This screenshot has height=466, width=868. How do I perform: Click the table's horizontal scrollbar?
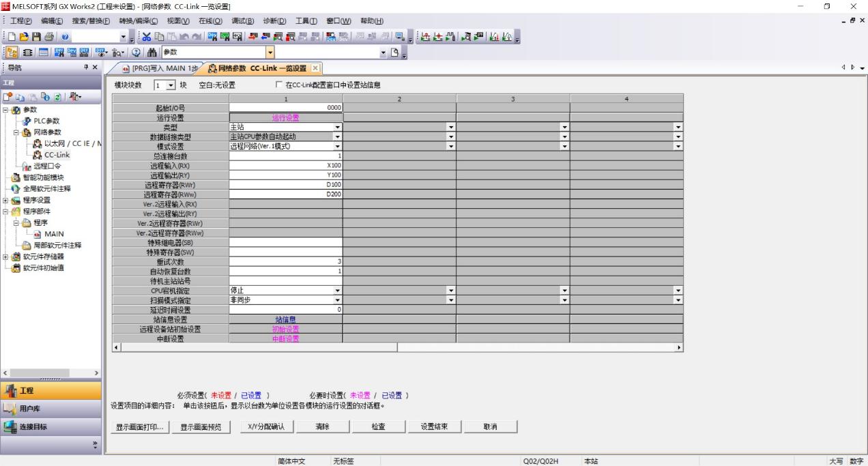coord(397,348)
